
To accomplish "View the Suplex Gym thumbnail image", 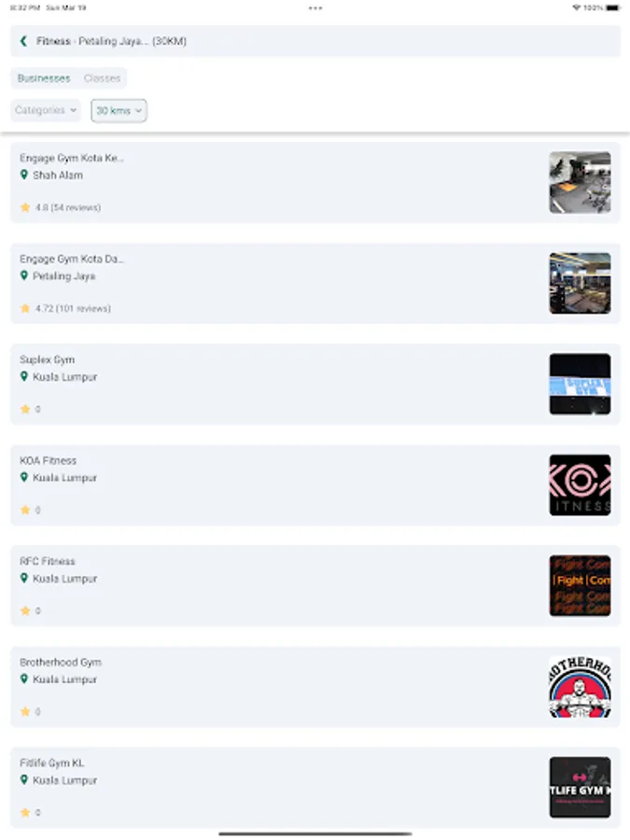I will [580, 385].
